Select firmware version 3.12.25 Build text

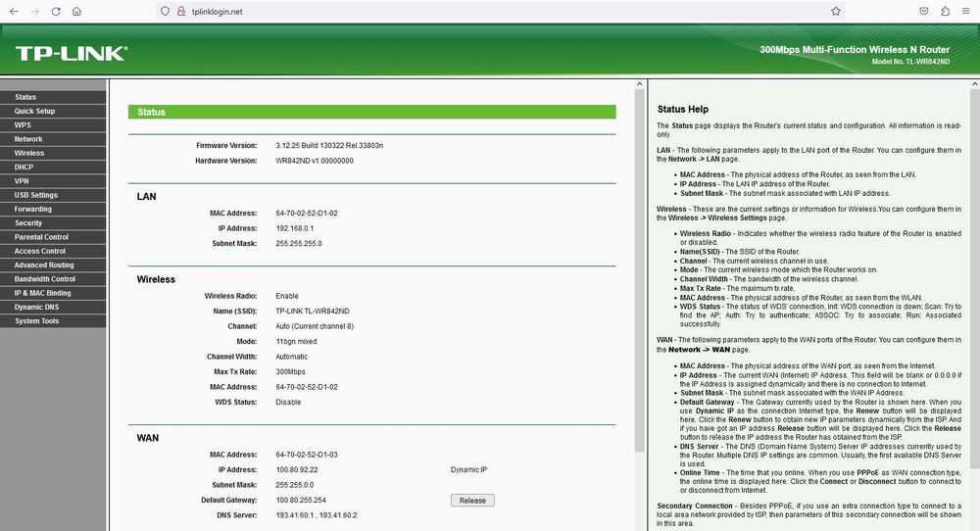pos(329,146)
